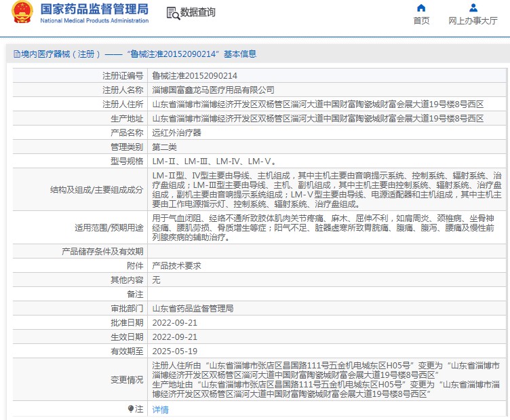Image resolution: width=510 pixels, height=420 pixels.
Task: Click management category value 第二类
Action: click(x=164, y=147)
